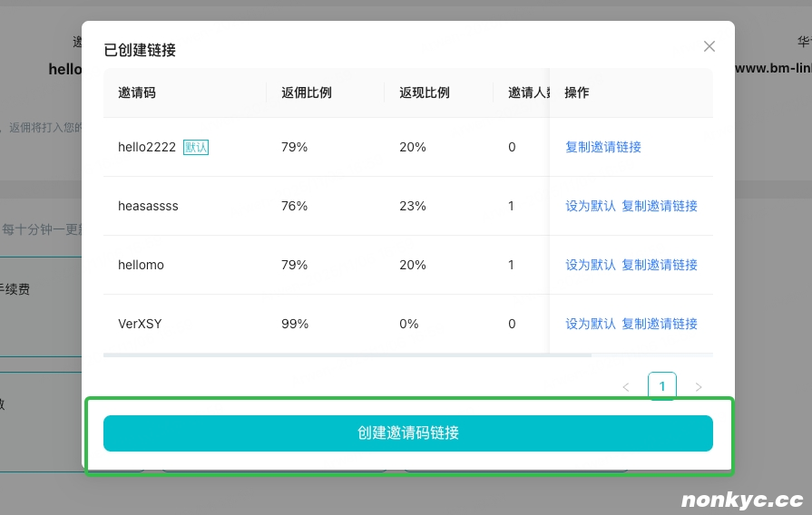Close the 已创建链接 dialog
This screenshot has width=812, height=515.
709,46
